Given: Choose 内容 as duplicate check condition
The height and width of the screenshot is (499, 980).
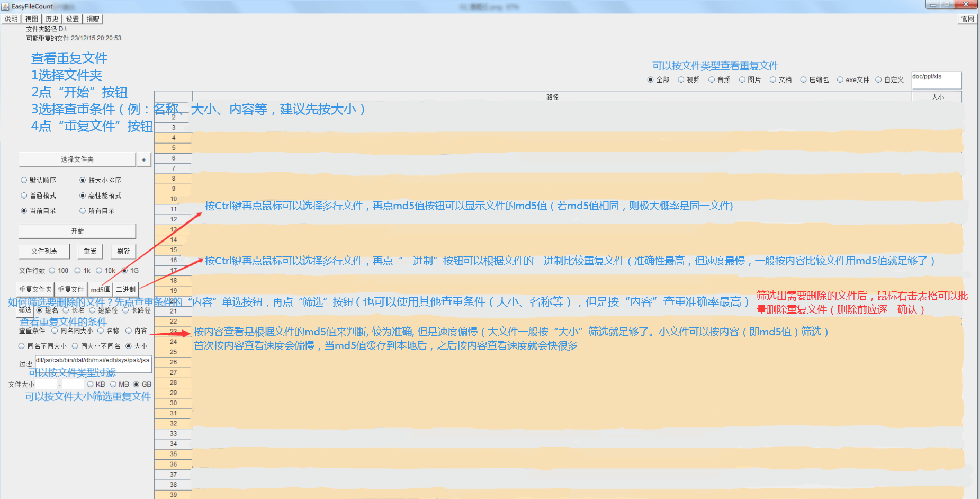Looking at the screenshot, I should tap(129, 331).
